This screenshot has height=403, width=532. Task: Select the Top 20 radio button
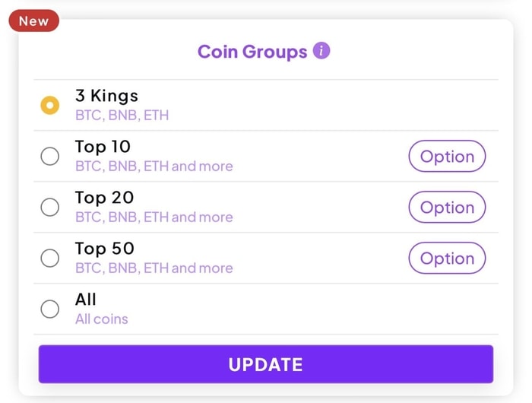pos(49,207)
